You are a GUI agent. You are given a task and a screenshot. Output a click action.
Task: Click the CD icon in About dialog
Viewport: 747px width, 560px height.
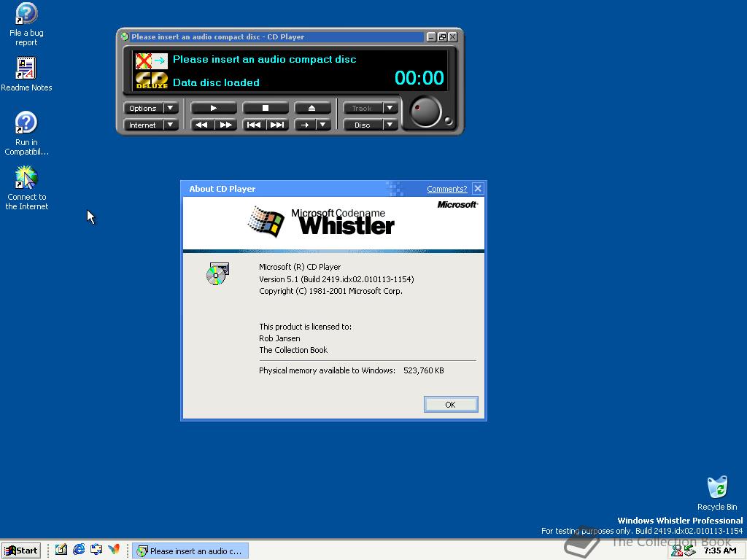(217, 274)
